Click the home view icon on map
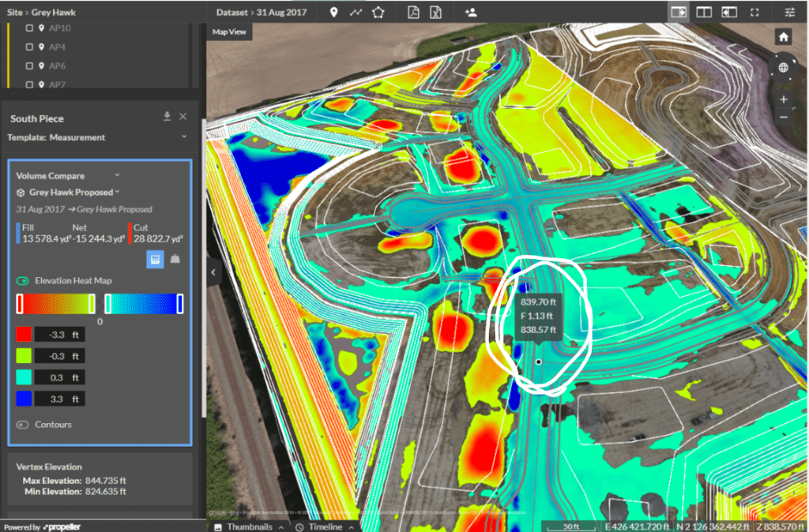The height and width of the screenshot is (532, 809). 782,36
